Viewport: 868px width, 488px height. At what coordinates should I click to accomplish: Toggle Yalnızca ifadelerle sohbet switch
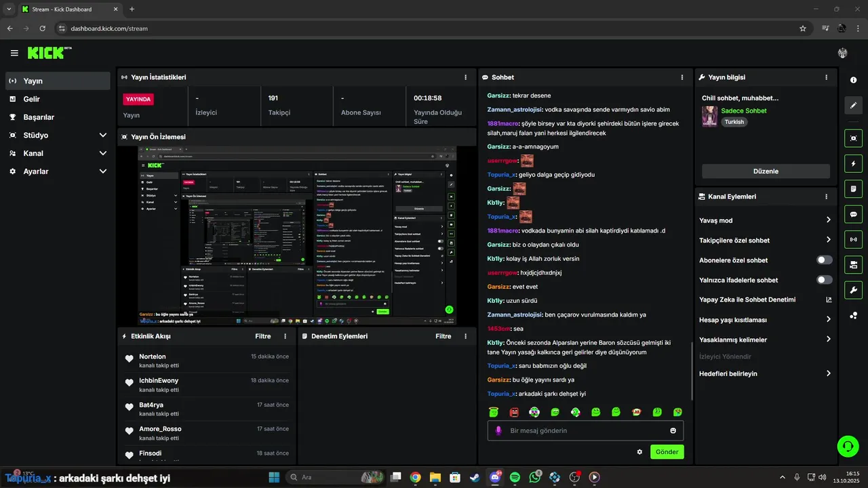(x=825, y=280)
